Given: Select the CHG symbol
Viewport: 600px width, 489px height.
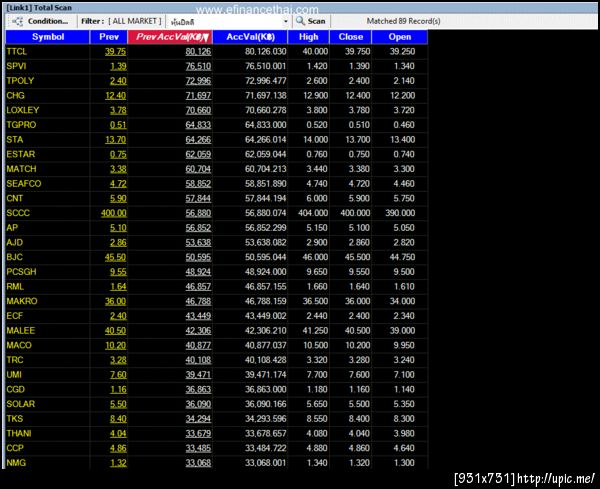Looking at the screenshot, I should (15, 96).
